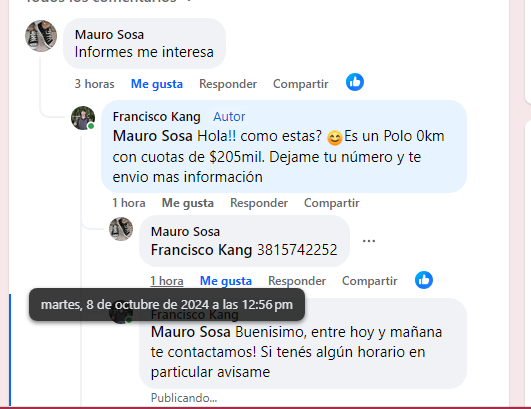Viewport: 531px width, 409px height.
Task: Open Mauro Sosa's avatar on phone number reply
Action: [x=121, y=229]
